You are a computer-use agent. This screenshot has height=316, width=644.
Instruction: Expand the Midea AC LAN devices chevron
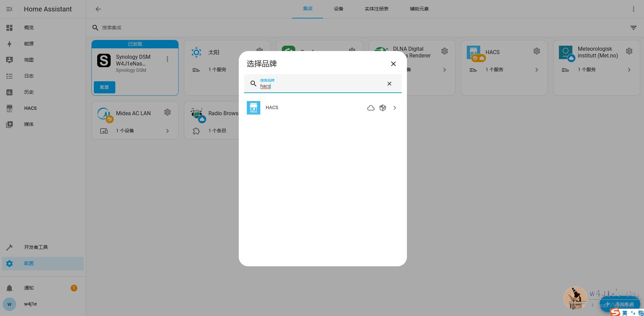[167, 131]
